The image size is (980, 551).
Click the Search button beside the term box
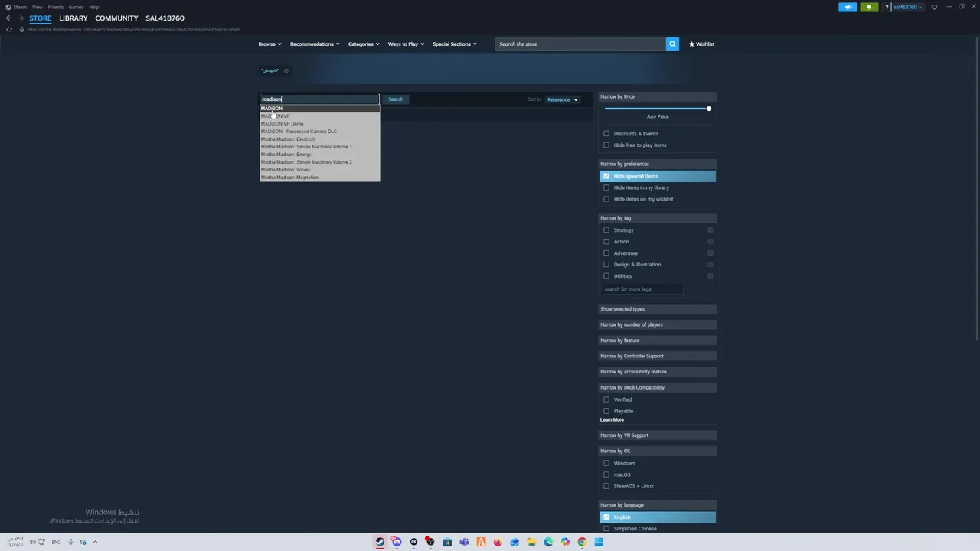coord(395,99)
